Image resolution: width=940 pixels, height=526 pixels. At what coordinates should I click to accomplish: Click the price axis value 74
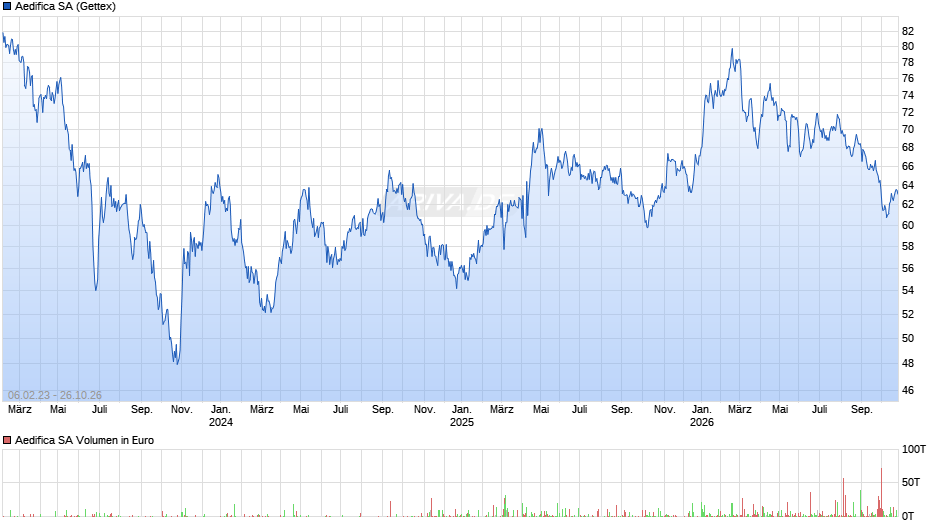(908, 95)
